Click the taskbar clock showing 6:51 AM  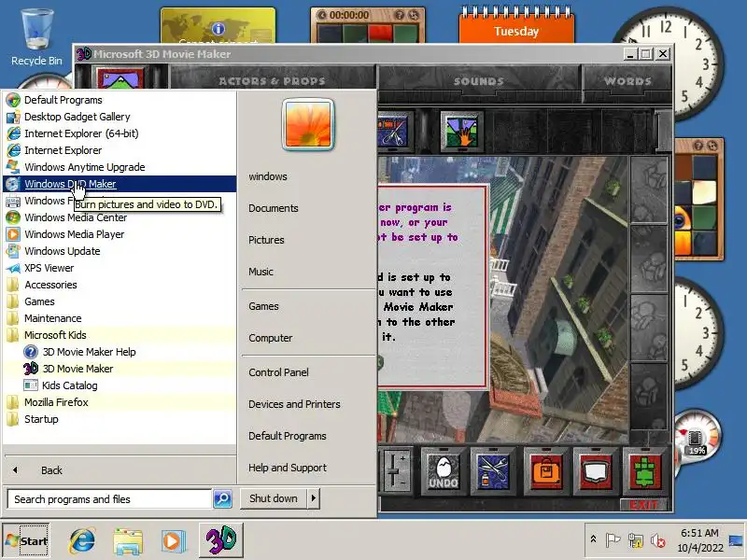tap(699, 540)
